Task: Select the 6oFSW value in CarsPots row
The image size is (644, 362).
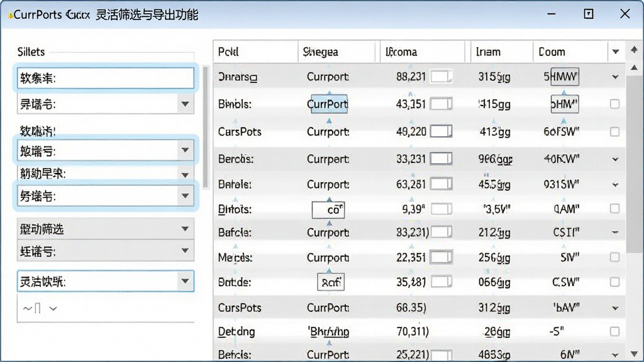Action: tap(561, 132)
